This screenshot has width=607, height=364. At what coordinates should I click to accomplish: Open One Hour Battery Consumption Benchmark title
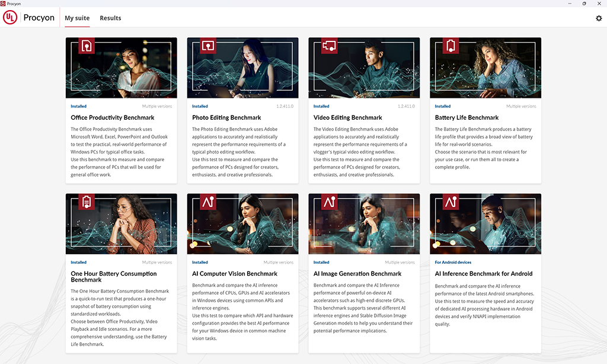pyautogui.click(x=113, y=276)
